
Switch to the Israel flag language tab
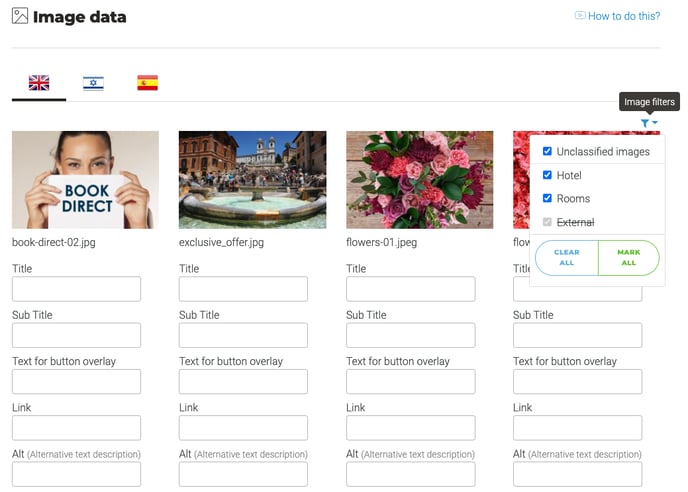coord(93,83)
